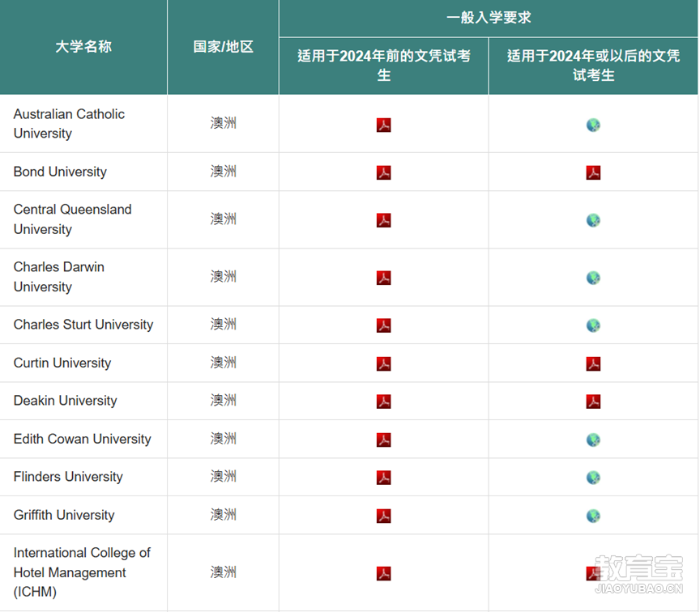Select Central Queensland University name
Image resolution: width=700 pixels, height=612 pixels.
72,219
